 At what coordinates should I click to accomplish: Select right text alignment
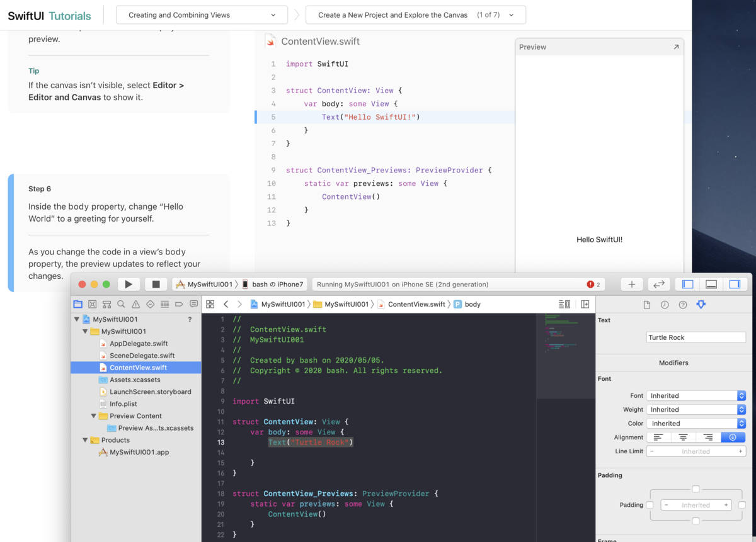point(708,438)
